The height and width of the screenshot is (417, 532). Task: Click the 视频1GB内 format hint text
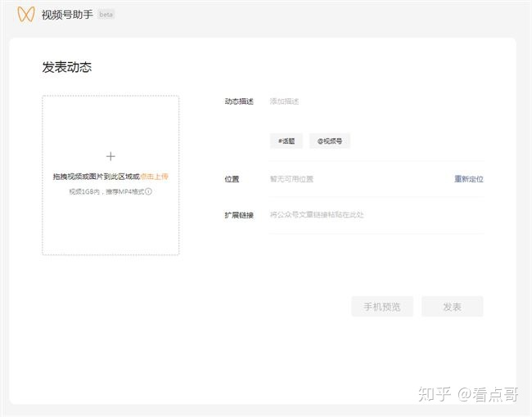point(106,191)
